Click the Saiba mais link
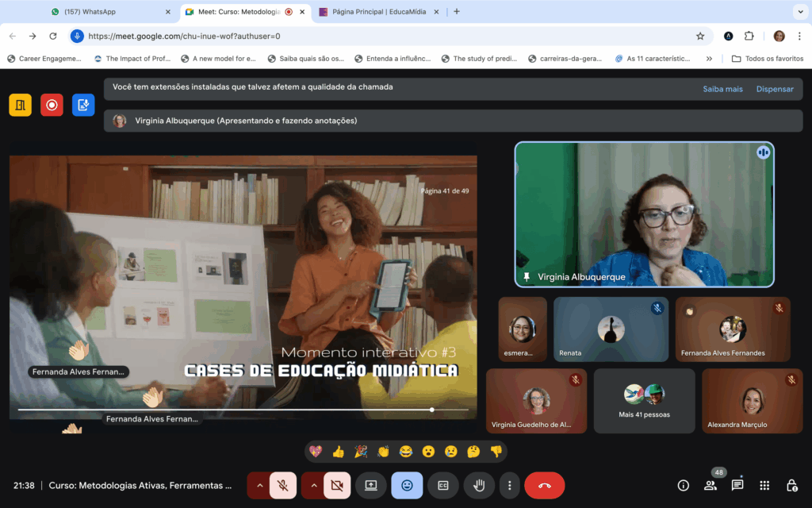Image resolution: width=812 pixels, height=508 pixels. pyautogui.click(x=722, y=89)
